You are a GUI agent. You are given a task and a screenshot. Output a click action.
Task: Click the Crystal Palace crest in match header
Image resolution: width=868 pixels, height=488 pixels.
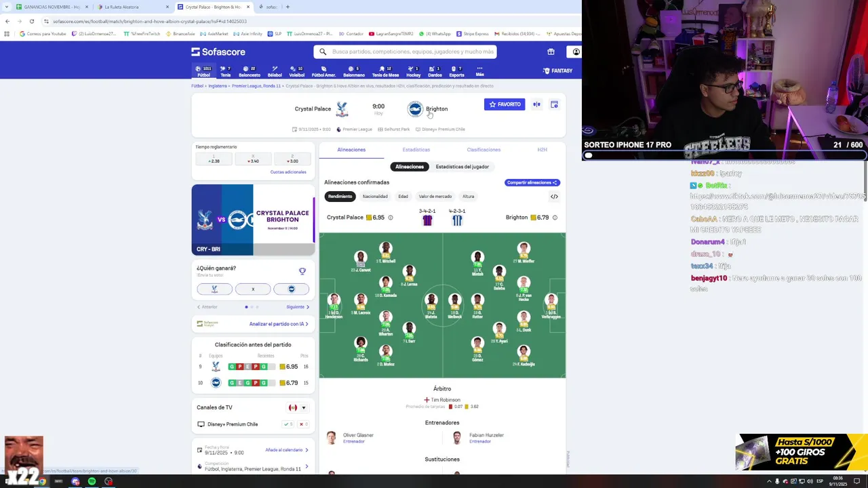(342, 109)
